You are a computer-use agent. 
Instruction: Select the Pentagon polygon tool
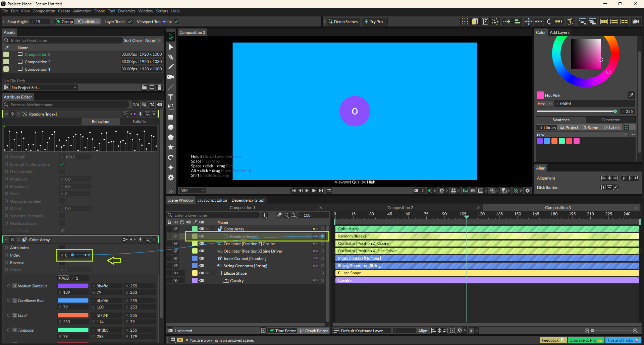pyautogui.click(x=171, y=137)
